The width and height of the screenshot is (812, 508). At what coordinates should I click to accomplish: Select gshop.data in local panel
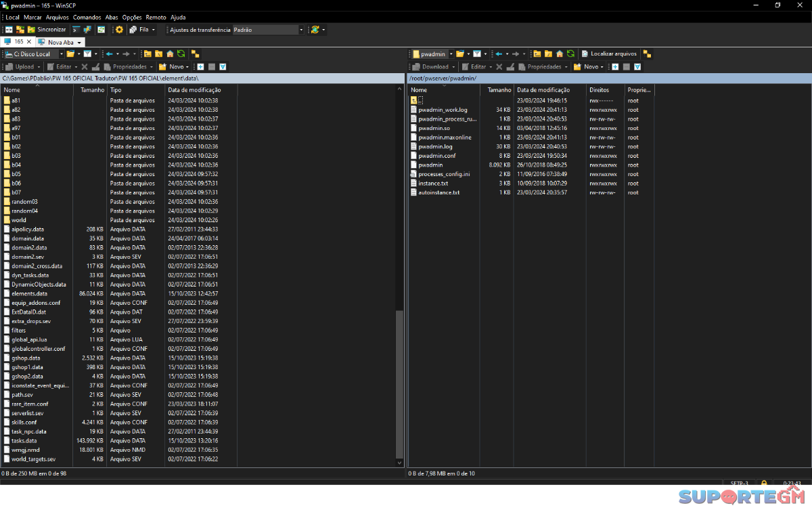tap(26, 358)
